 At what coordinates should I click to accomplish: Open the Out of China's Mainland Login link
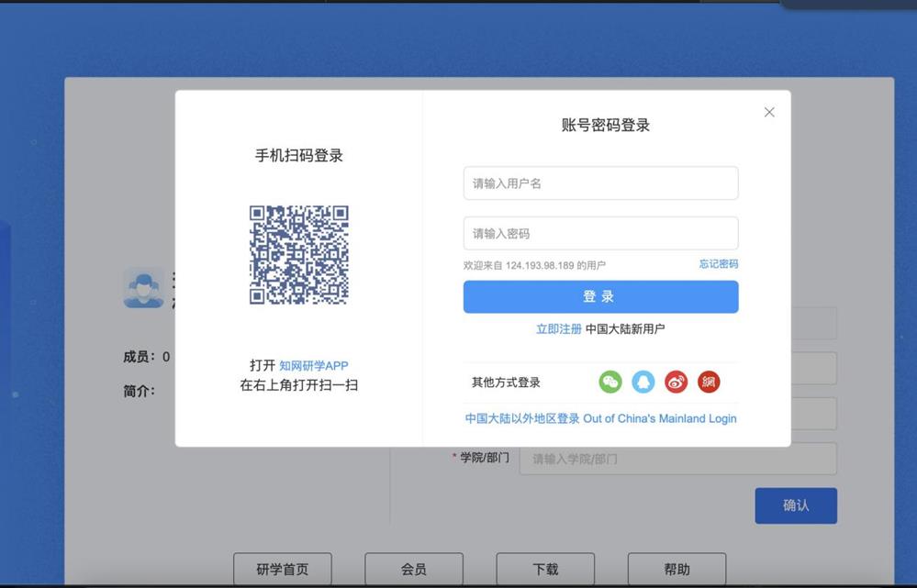[600, 418]
